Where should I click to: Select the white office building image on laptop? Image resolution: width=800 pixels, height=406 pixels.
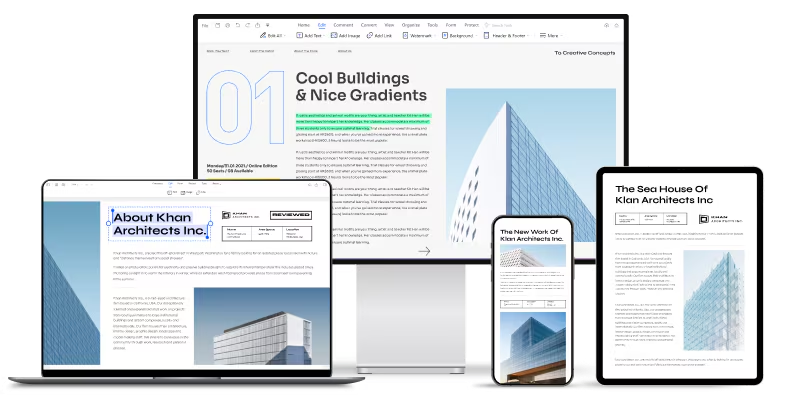coord(262,326)
